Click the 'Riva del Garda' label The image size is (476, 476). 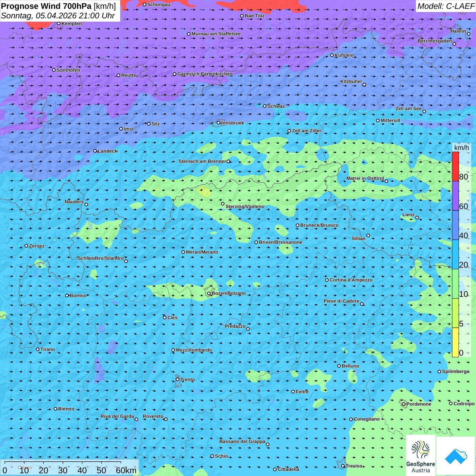(x=117, y=416)
